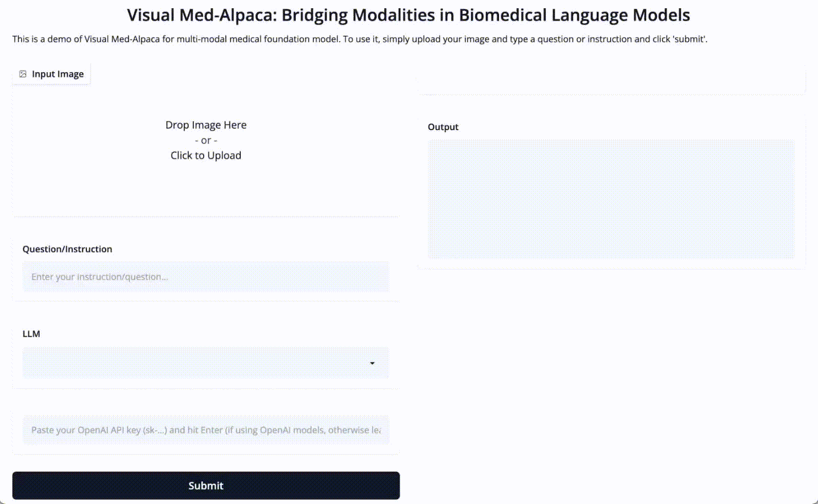Click the image icon beside Input Image
The image size is (818, 504).
pyautogui.click(x=23, y=74)
